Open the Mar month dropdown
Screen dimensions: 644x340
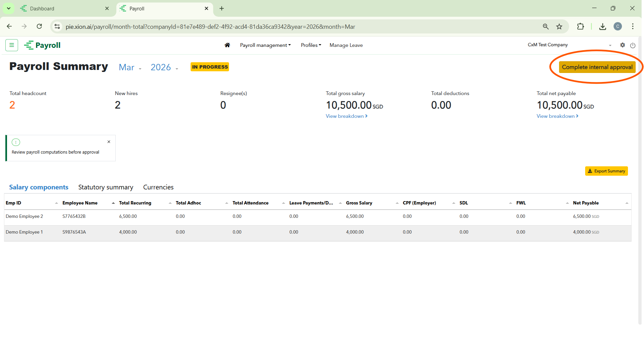pyautogui.click(x=130, y=68)
